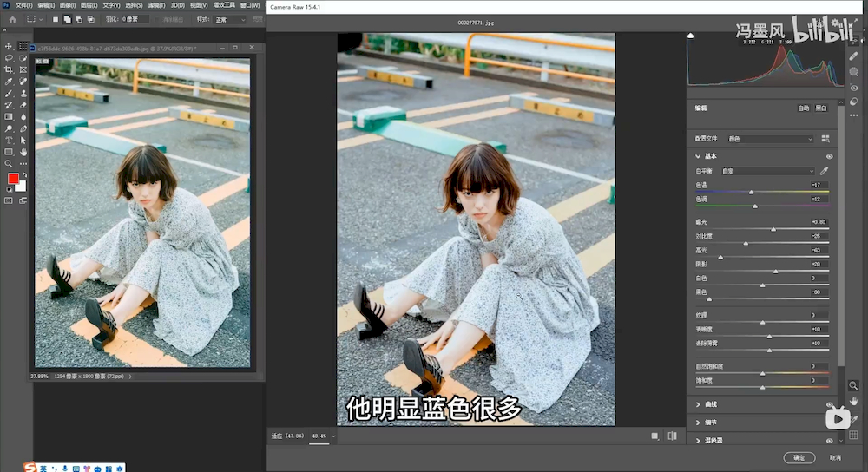Select the Type tool
The image size is (868, 472).
[9, 140]
